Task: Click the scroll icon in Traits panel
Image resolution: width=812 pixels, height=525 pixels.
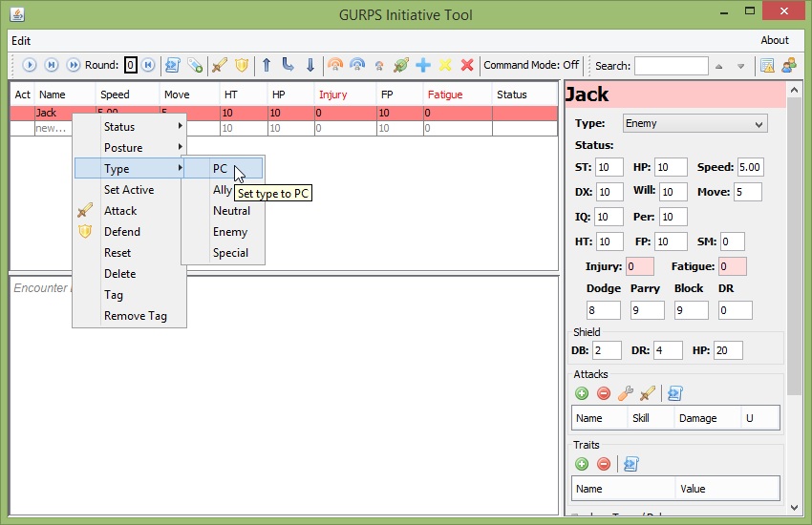Action: (x=630, y=464)
